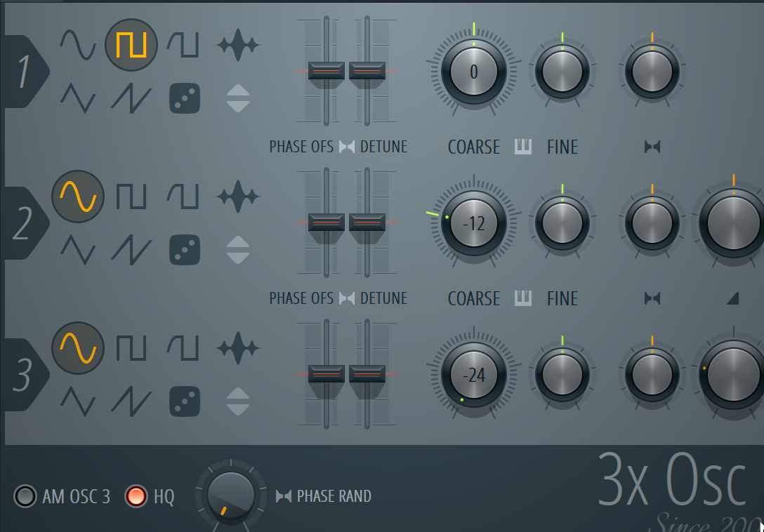Click the fine tune knob of oscillator 1
The image size is (764, 532).
click(562, 72)
